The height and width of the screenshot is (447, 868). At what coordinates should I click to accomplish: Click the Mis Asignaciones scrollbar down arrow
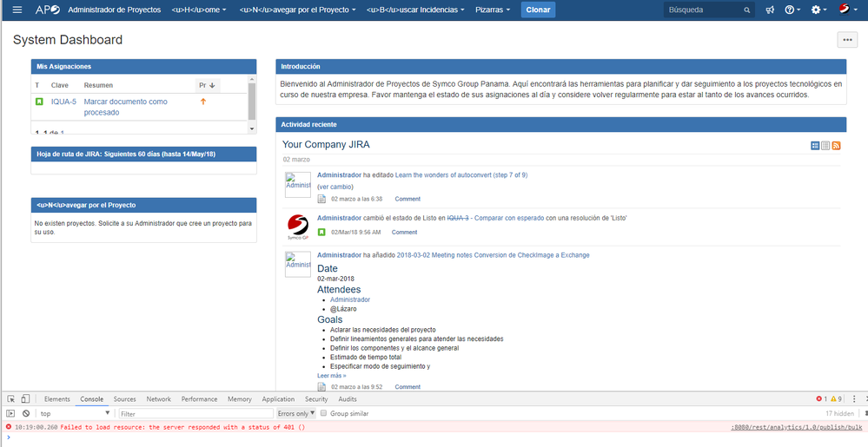click(252, 128)
